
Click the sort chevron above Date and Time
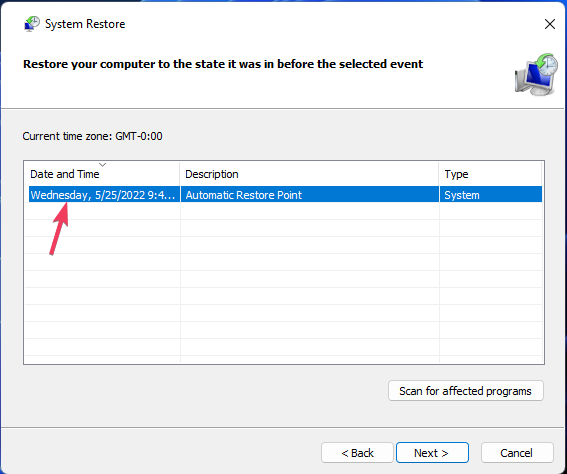tap(103, 165)
